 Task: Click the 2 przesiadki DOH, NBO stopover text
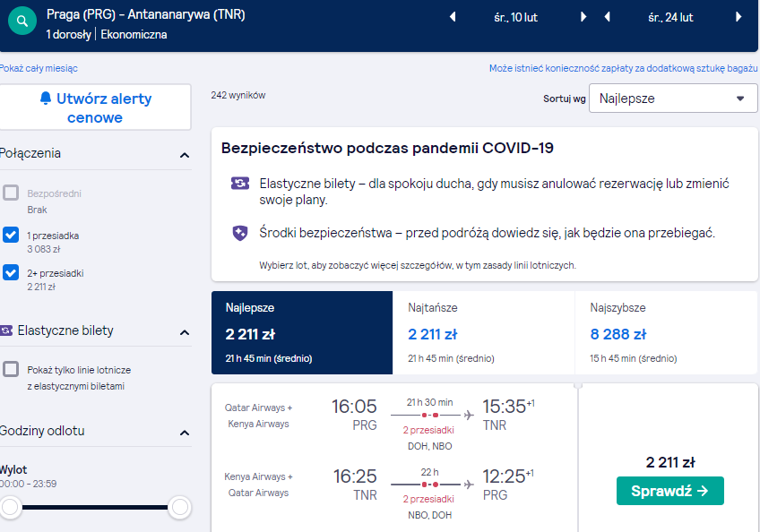point(429,438)
